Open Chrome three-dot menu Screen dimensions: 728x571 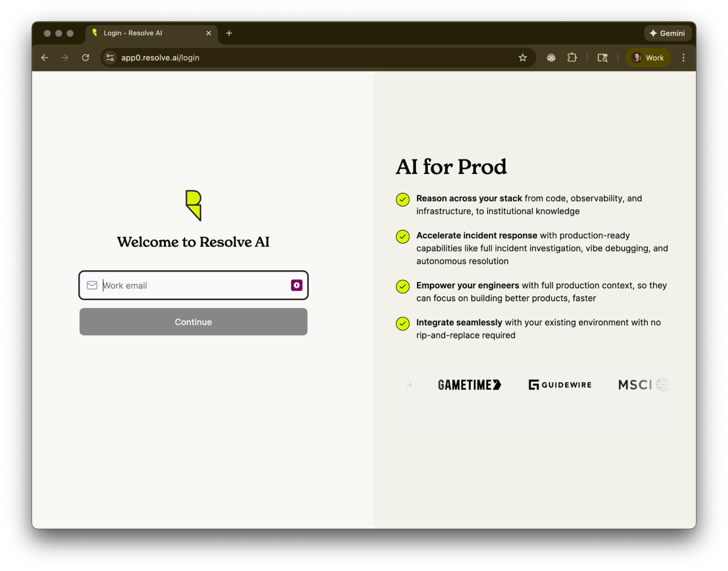click(683, 58)
